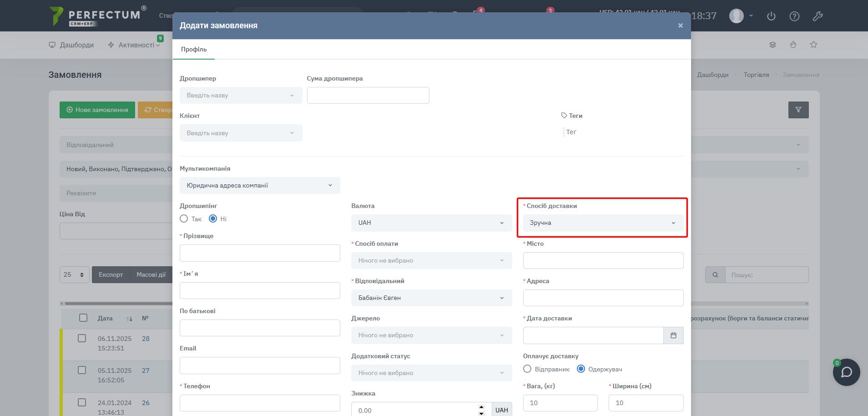
Task: Select "Відправник" as delivery payer
Action: (527, 369)
